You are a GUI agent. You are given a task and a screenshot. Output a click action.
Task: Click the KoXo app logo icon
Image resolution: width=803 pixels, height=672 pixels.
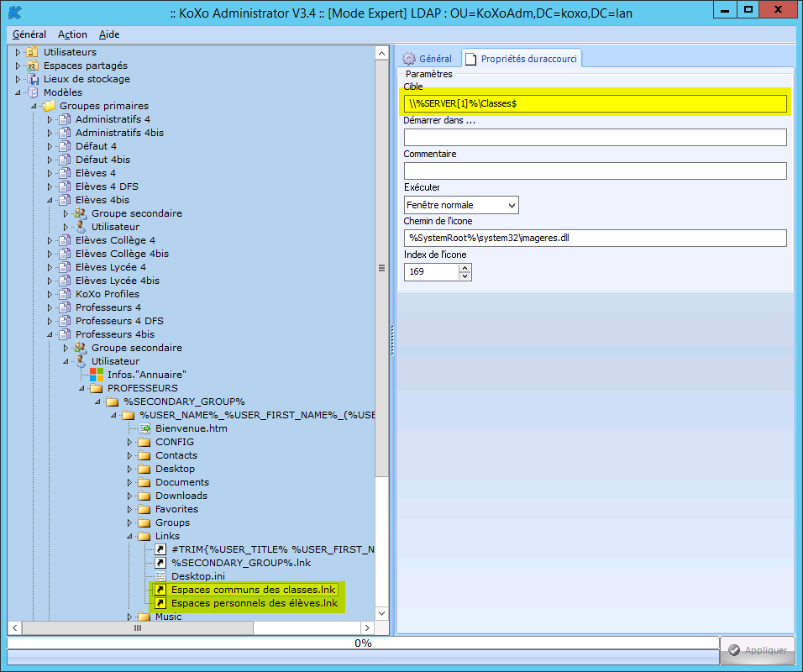(15, 13)
